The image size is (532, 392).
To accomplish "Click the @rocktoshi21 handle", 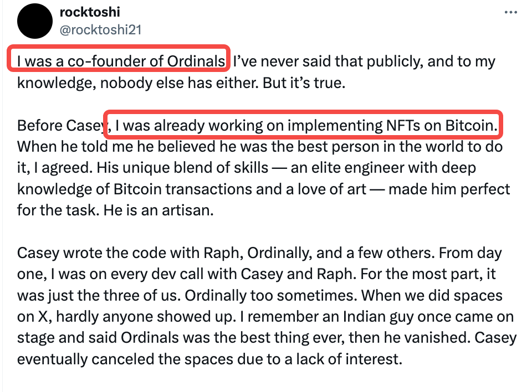I will click(100, 29).
